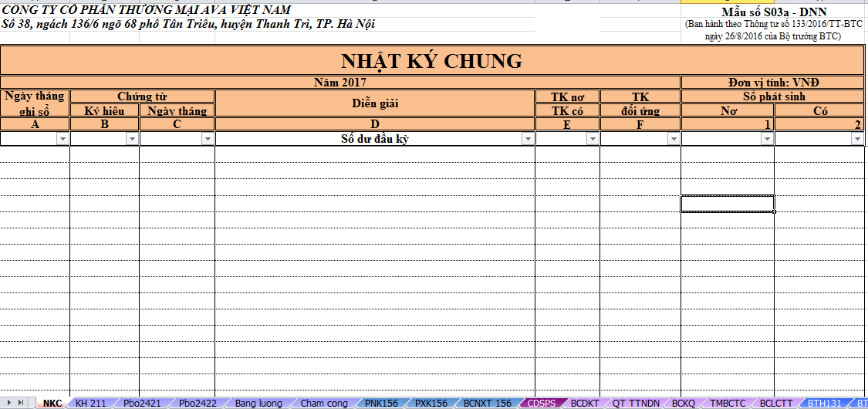Open filter dropdown for column F (TK đối ứng)

click(x=673, y=139)
